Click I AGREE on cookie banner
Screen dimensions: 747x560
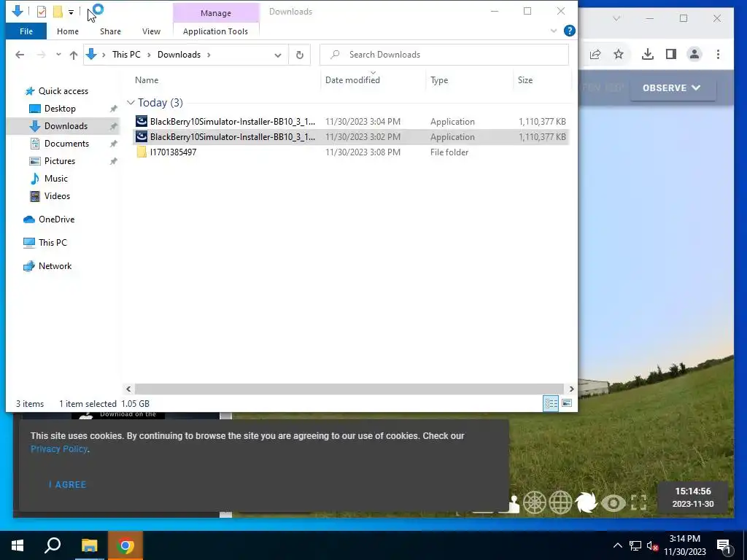coord(67,484)
